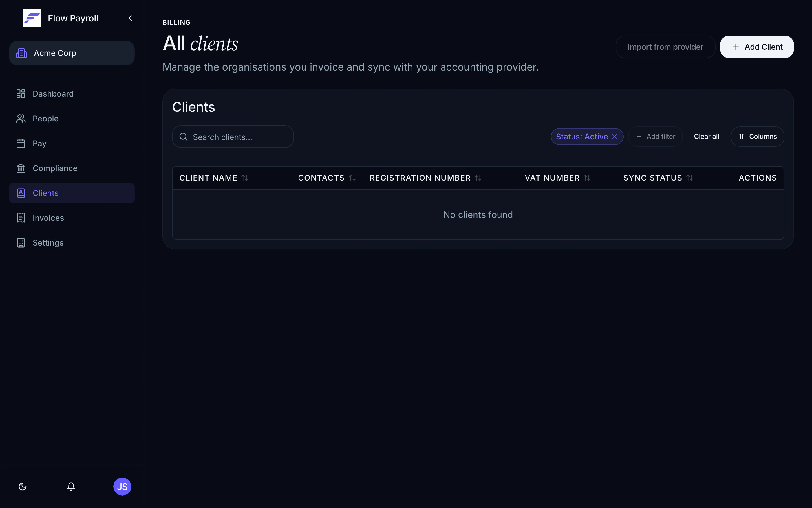812x508 pixels.
Task: Sort by Sync Status arrows
Action: [x=690, y=178]
